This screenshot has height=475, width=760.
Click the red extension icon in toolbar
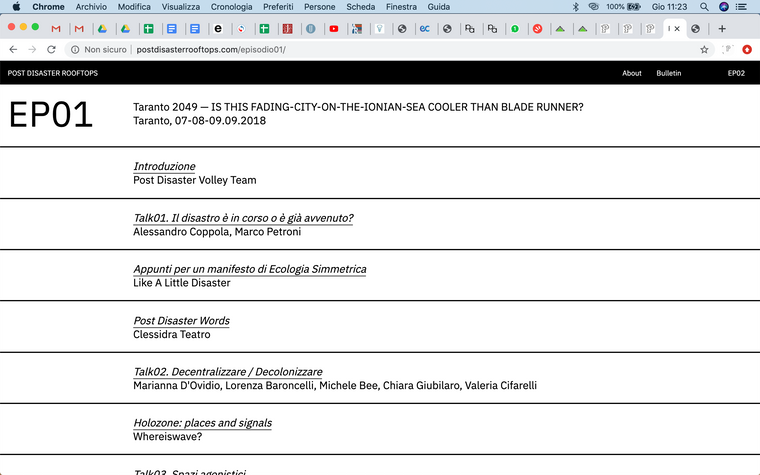[x=746, y=49]
